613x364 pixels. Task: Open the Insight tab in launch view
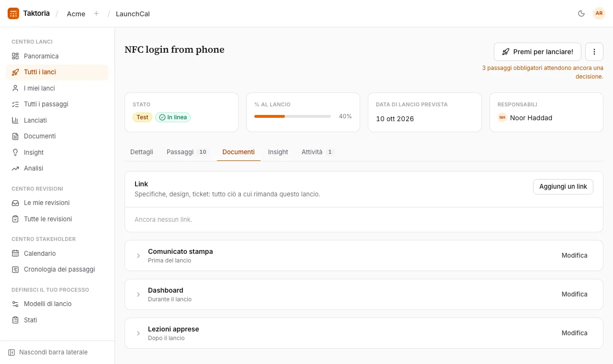pyautogui.click(x=278, y=152)
